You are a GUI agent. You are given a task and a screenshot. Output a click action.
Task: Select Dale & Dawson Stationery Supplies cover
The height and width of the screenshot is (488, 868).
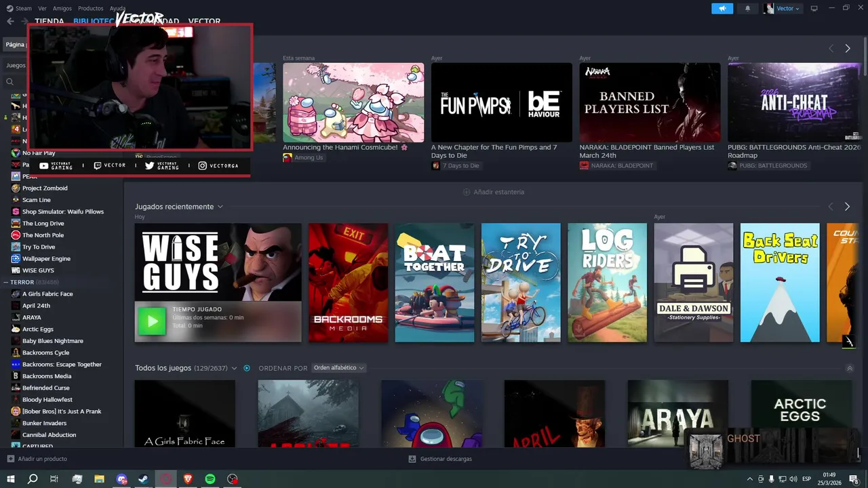pos(694,283)
